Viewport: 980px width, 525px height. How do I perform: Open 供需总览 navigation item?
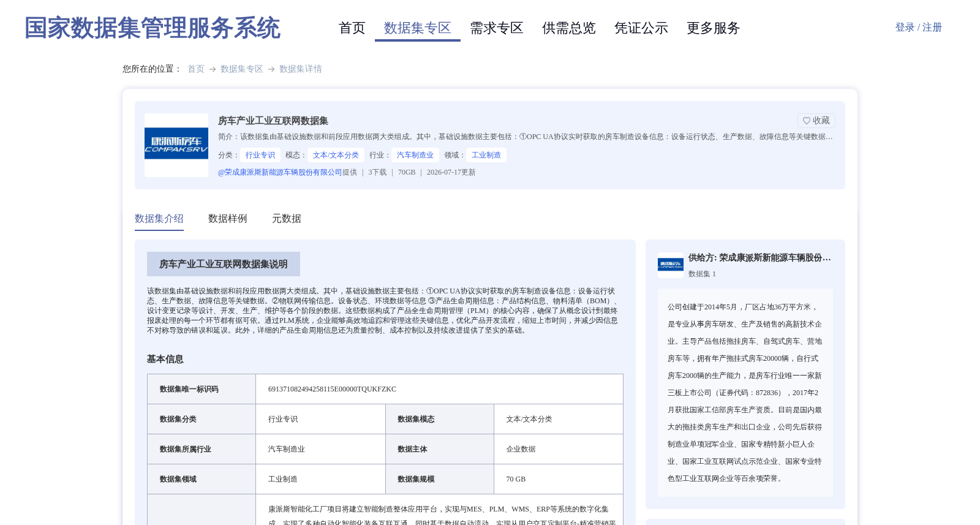coord(569,28)
